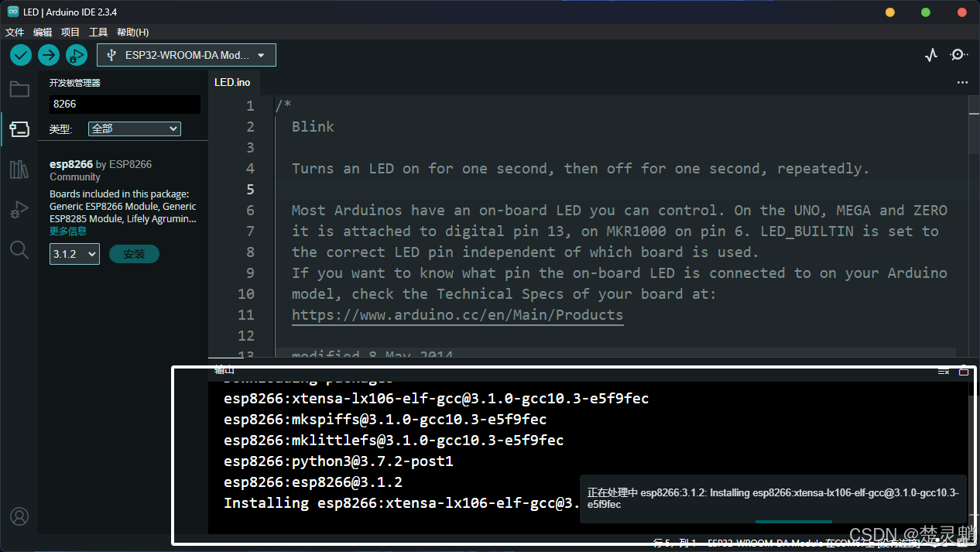
Task: Select the Boards Manager sidebar icon
Action: (x=19, y=129)
